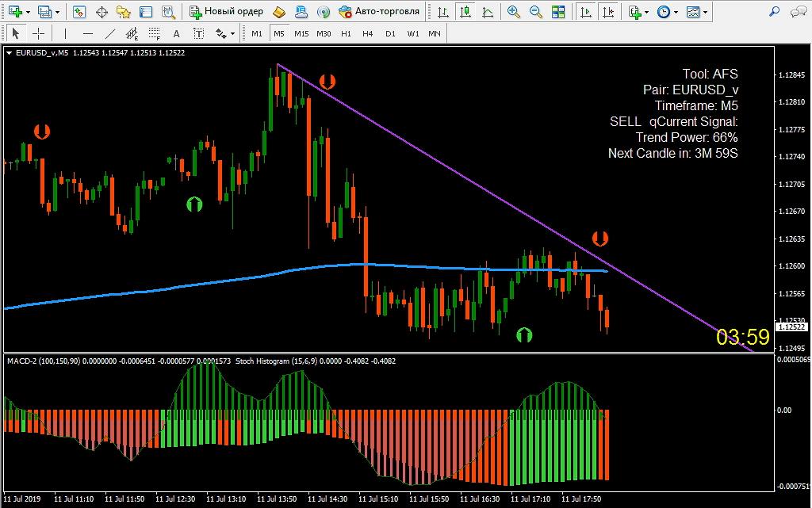The image size is (812, 508).
Task: Switch to the M15 timeframe
Action: [301, 33]
